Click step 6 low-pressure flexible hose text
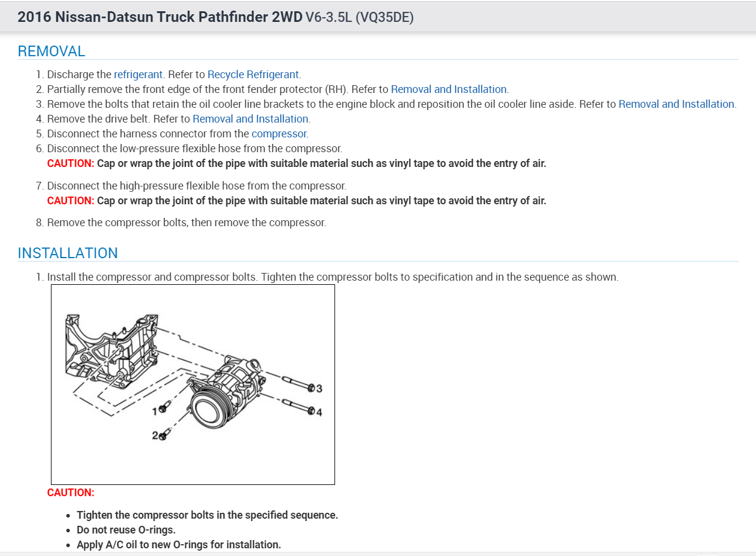 pyautogui.click(x=195, y=149)
